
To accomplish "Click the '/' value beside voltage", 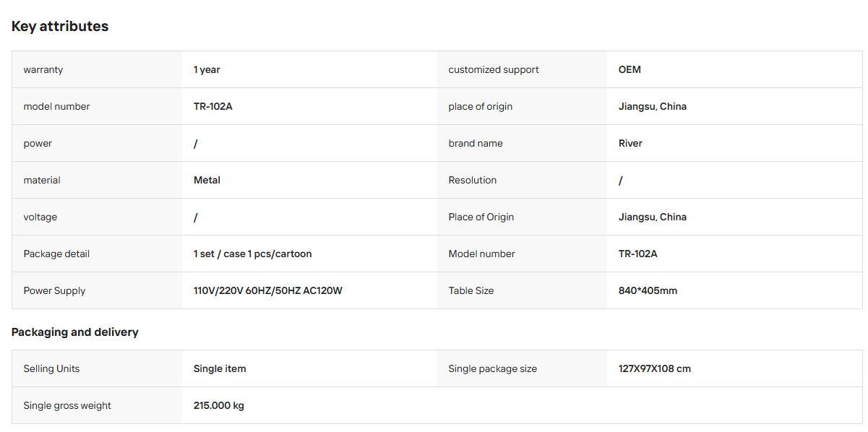I will pyautogui.click(x=196, y=217).
